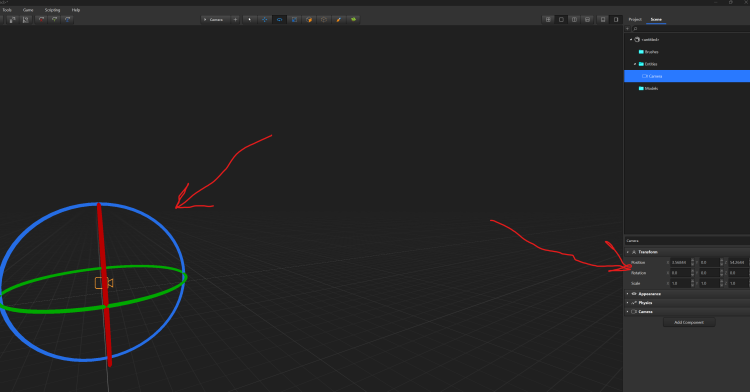Select the Camera entity in scene tree
The width and height of the screenshot is (750, 392).
pos(687,76)
